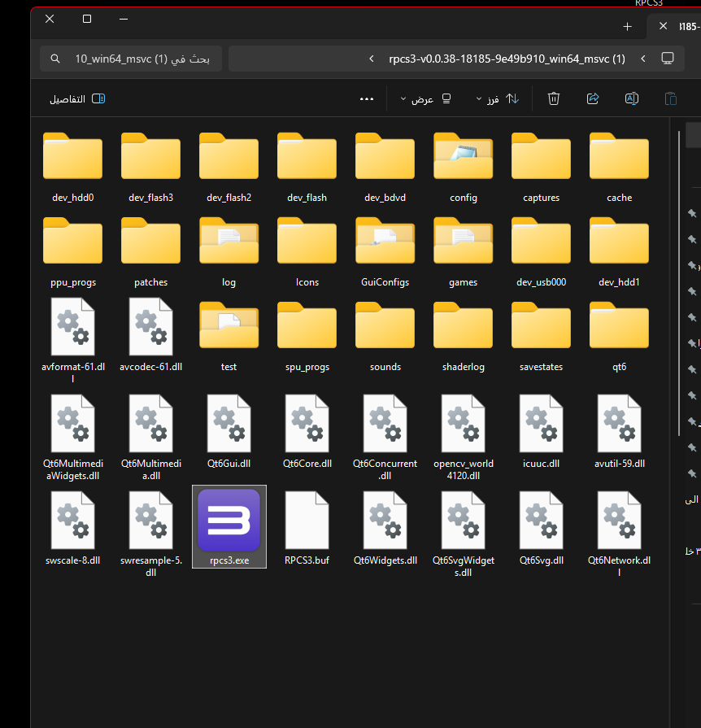This screenshot has height=728, width=701.
Task: Open the savestates folder
Action: click(x=542, y=337)
